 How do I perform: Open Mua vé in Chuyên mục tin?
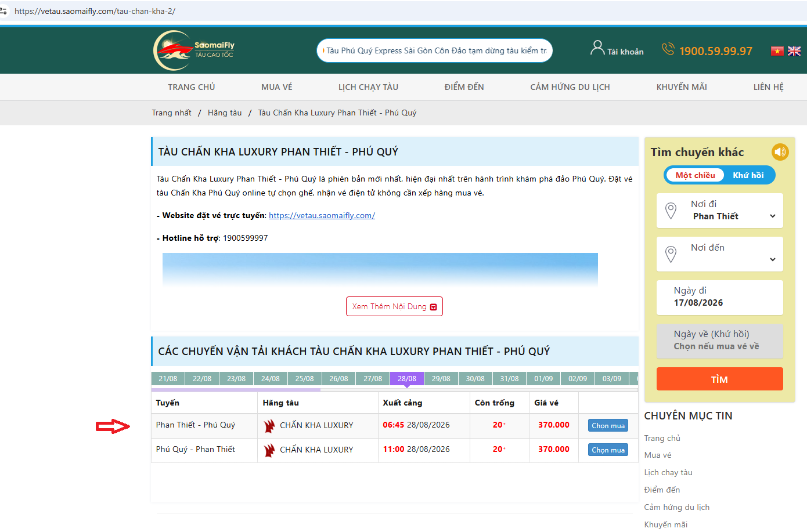tap(658, 455)
